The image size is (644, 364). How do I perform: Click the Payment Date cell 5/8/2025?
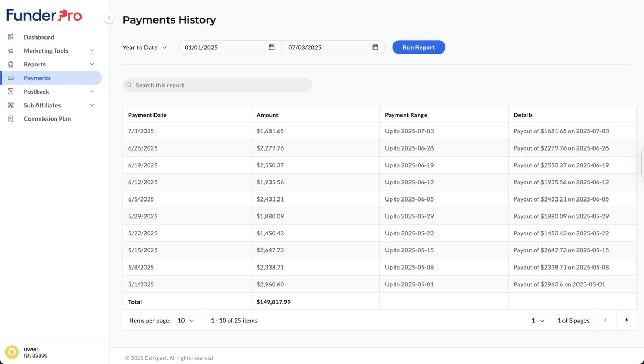click(141, 267)
